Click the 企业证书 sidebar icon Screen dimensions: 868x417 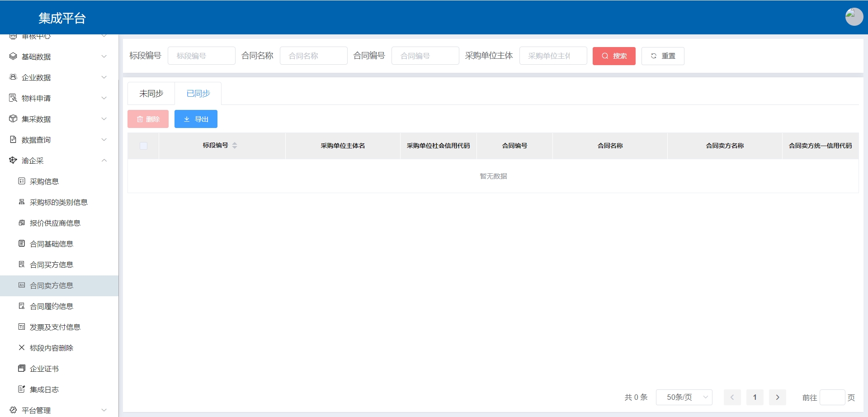click(x=22, y=369)
